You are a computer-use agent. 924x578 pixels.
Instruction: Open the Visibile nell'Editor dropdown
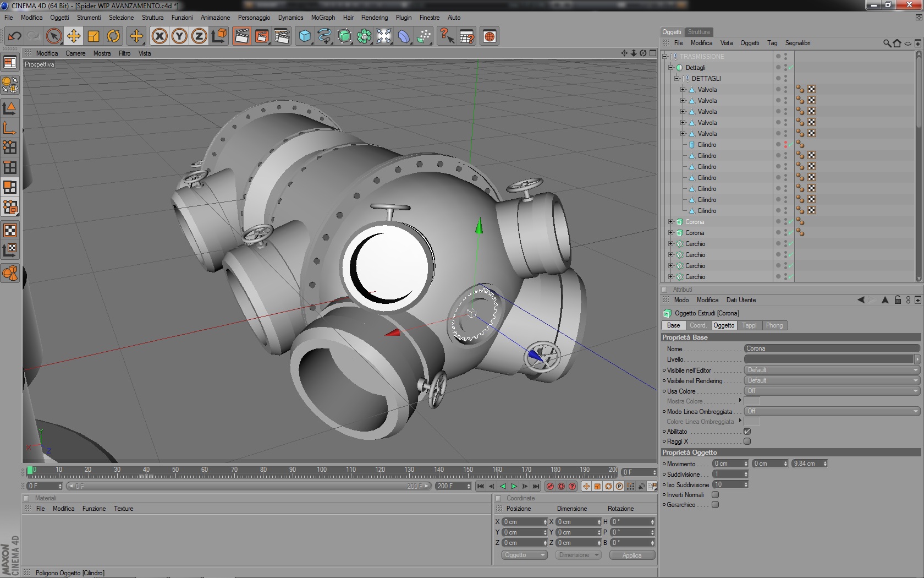(832, 370)
